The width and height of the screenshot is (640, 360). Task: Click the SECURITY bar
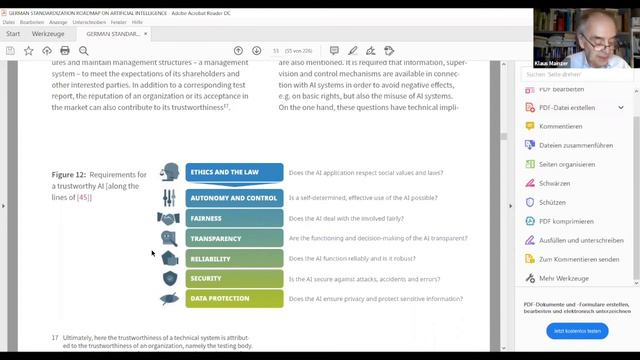[x=234, y=278]
